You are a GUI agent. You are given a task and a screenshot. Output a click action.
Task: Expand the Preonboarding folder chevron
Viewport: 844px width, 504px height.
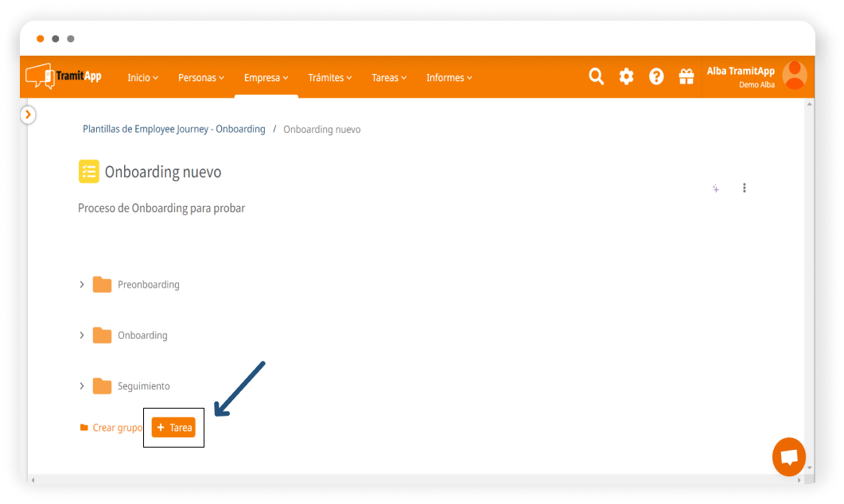82,285
